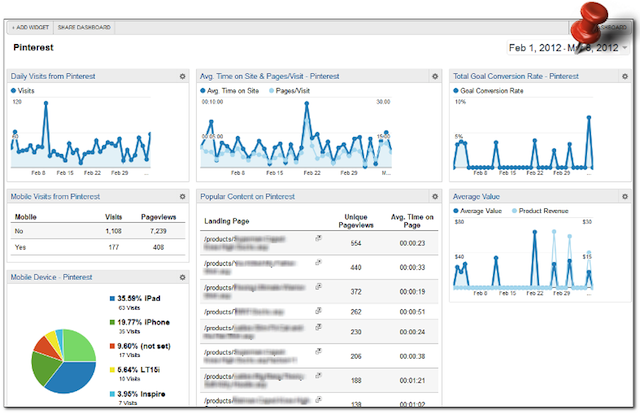
Task: Open external link icon for 554-pageview landing page
Action: pos(318,239)
